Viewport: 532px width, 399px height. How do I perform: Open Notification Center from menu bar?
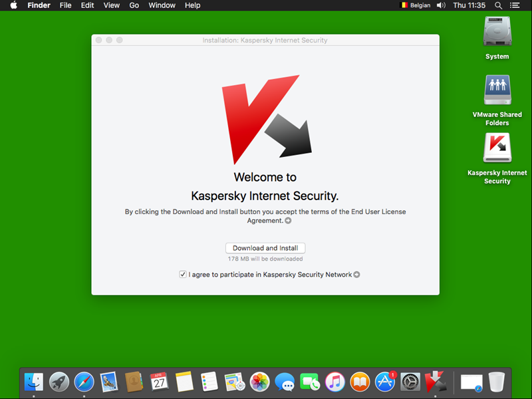[514, 5]
